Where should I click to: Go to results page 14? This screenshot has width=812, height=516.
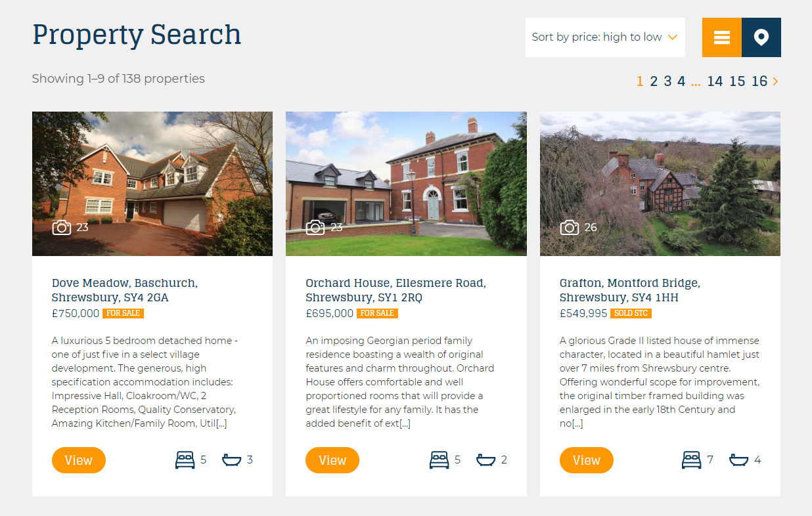point(715,81)
